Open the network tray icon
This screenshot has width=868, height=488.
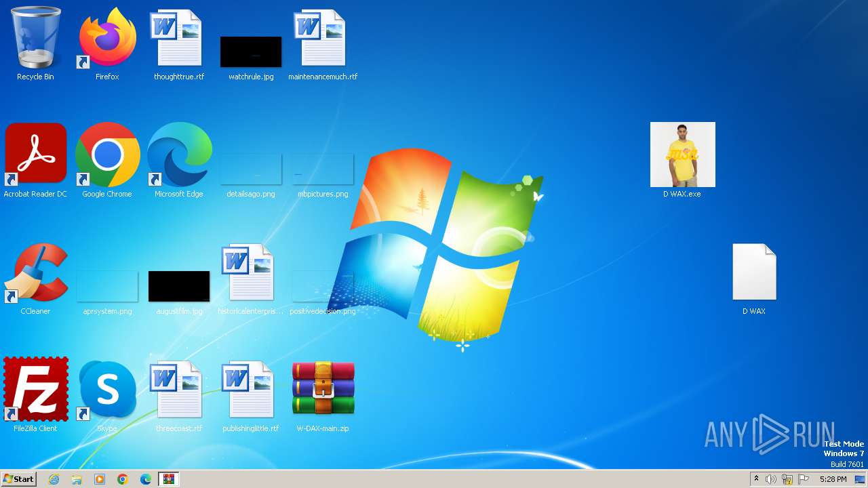pyautogui.click(x=787, y=479)
